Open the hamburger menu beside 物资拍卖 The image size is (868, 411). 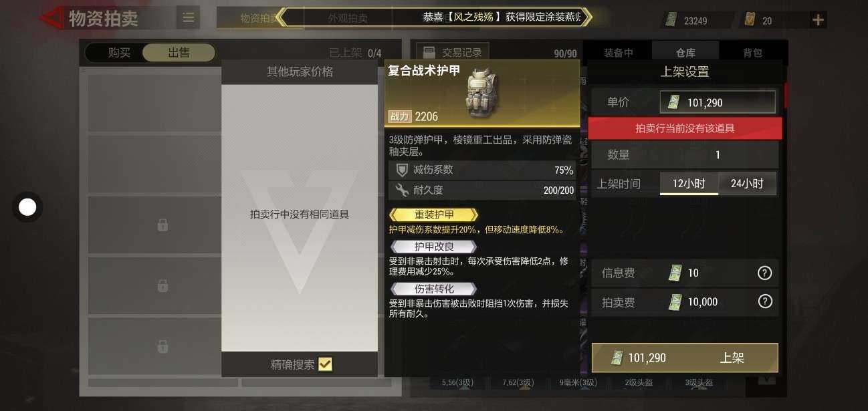click(188, 18)
